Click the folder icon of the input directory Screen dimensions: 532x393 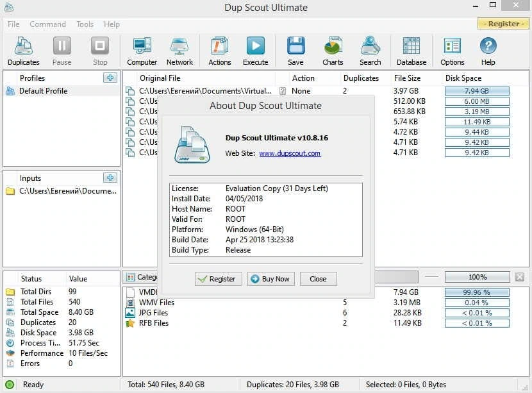[10, 191]
